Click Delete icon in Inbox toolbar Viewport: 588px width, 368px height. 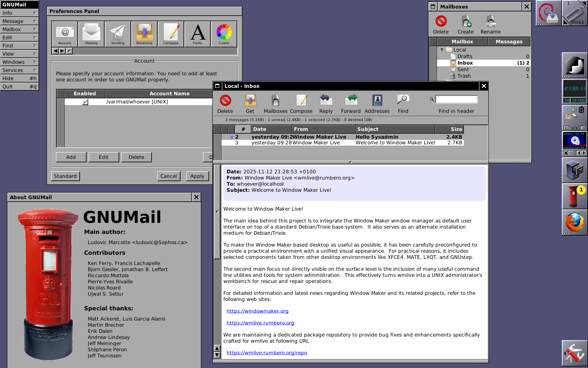pos(225,101)
